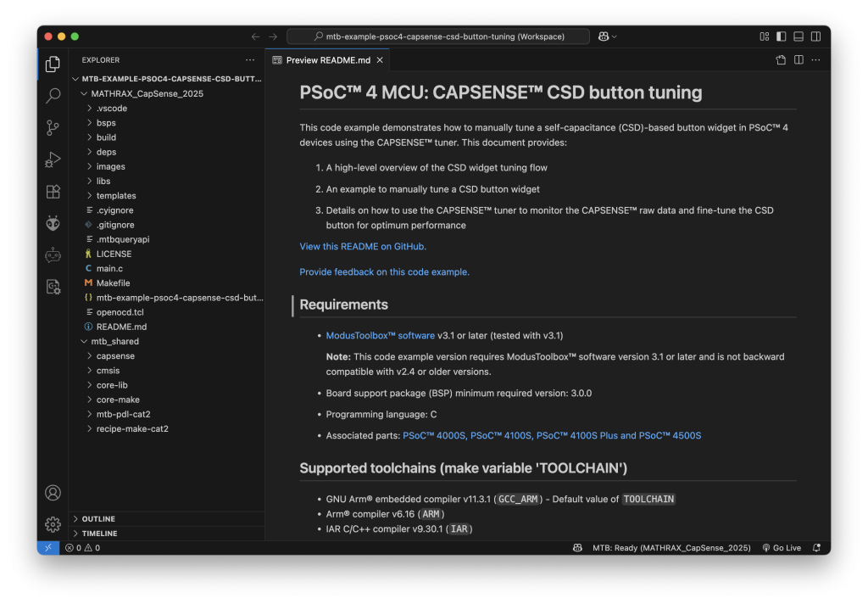The width and height of the screenshot is (868, 604).
Task: Open the ModusToolbox software link
Action: tap(381, 336)
